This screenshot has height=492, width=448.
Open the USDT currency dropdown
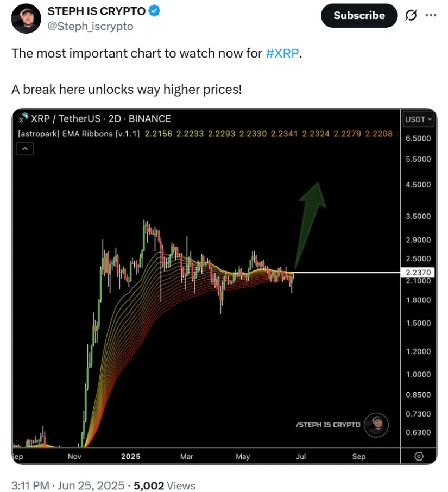[x=418, y=119]
